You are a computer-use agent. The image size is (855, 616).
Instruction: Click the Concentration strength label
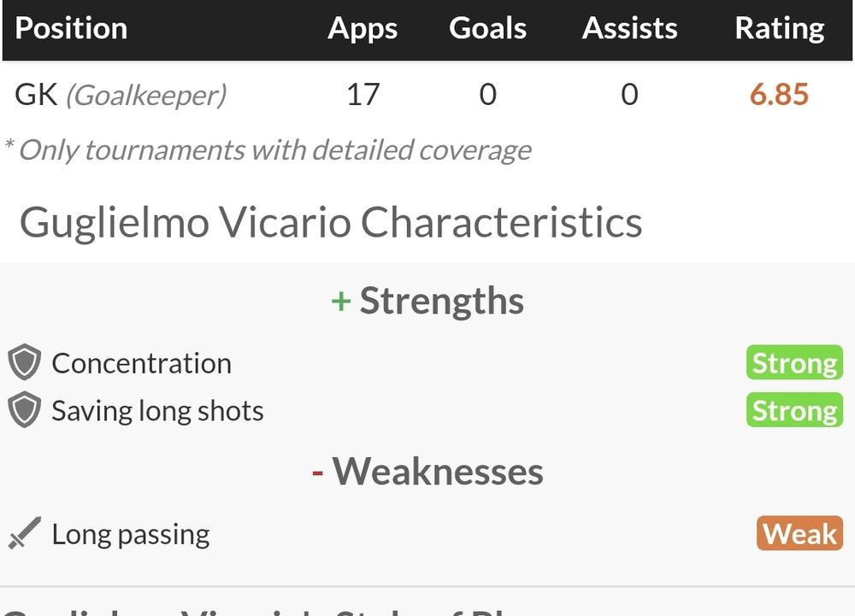[x=142, y=363]
